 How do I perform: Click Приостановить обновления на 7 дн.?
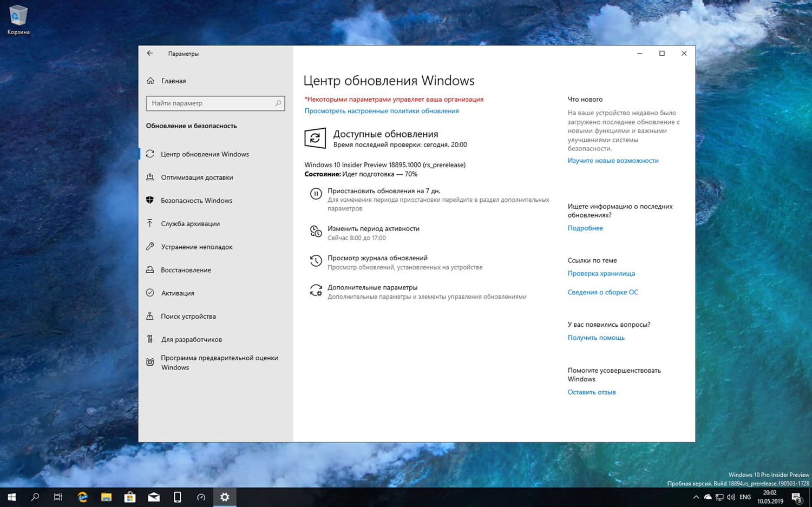click(x=383, y=190)
